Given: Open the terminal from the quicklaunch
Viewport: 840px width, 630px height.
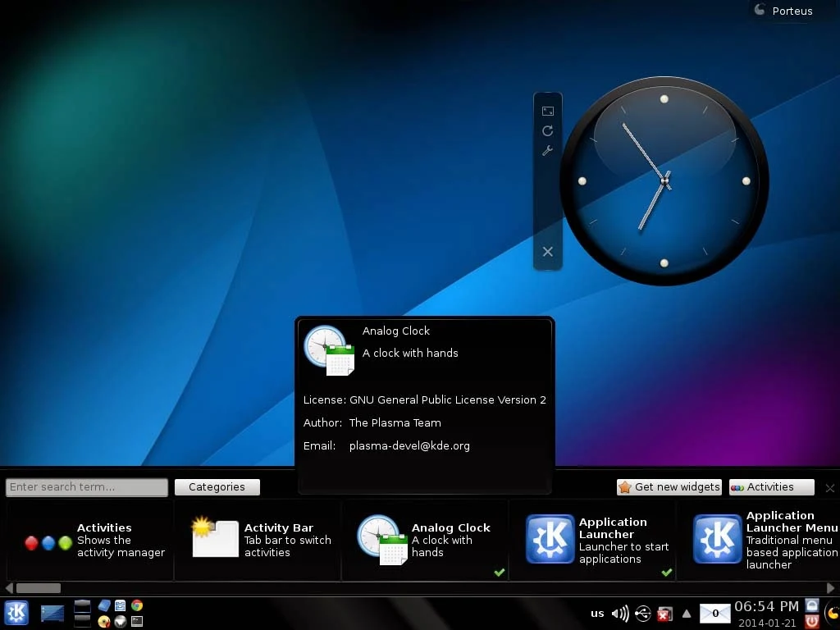Looking at the screenshot, I should [x=137, y=622].
